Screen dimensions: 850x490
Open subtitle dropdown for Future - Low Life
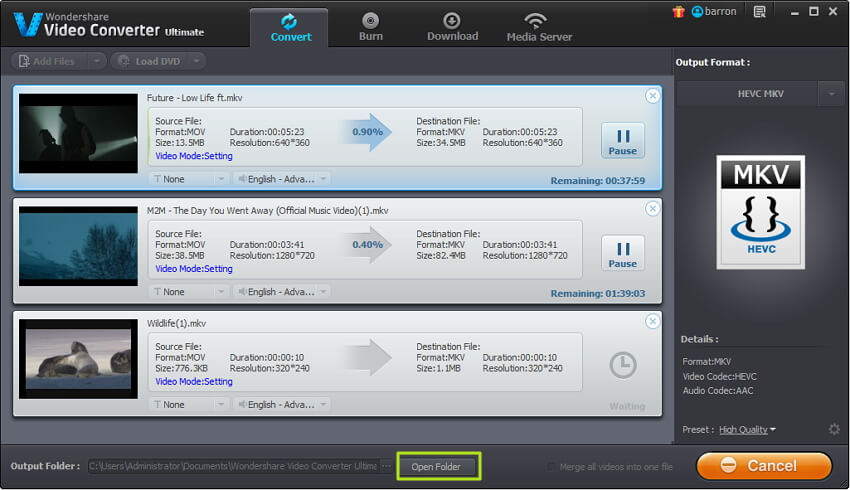pyautogui.click(x=189, y=179)
